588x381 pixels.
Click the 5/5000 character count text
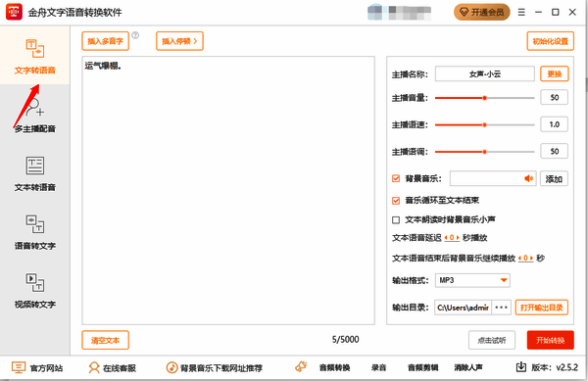(x=345, y=340)
